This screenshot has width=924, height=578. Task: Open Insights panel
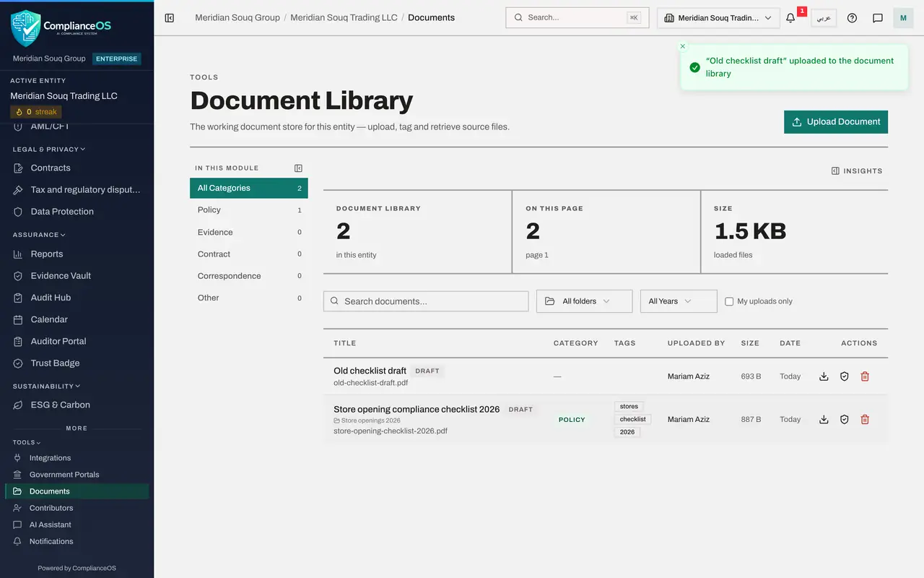pyautogui.click(x=857, y=171)
